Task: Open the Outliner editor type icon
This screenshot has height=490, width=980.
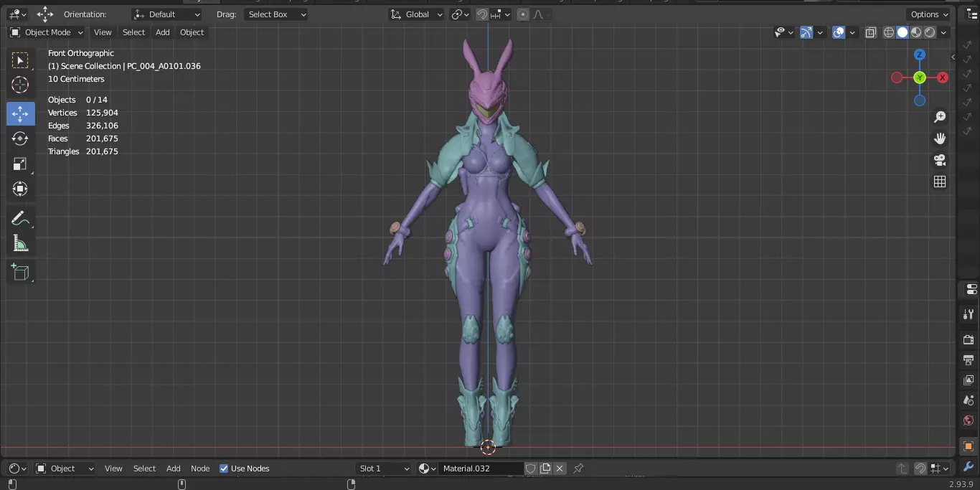Action: coord(970,14)
